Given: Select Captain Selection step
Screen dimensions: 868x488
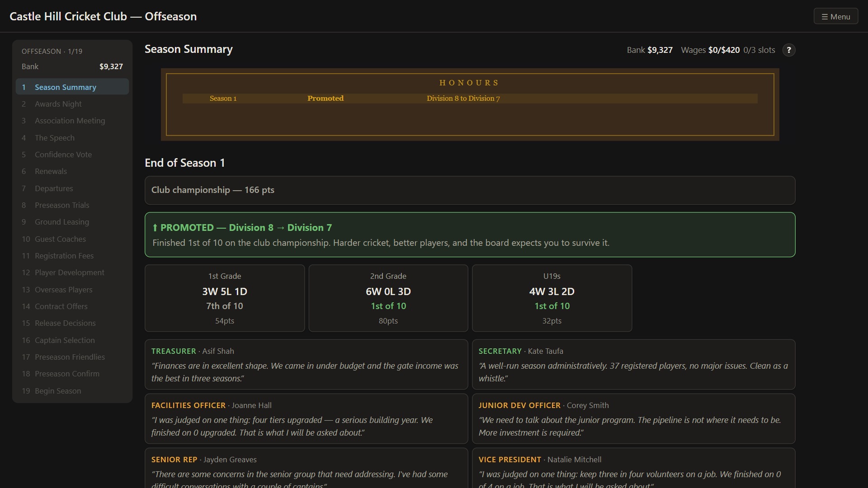Looking at the screenshot, I should (72, 340).
